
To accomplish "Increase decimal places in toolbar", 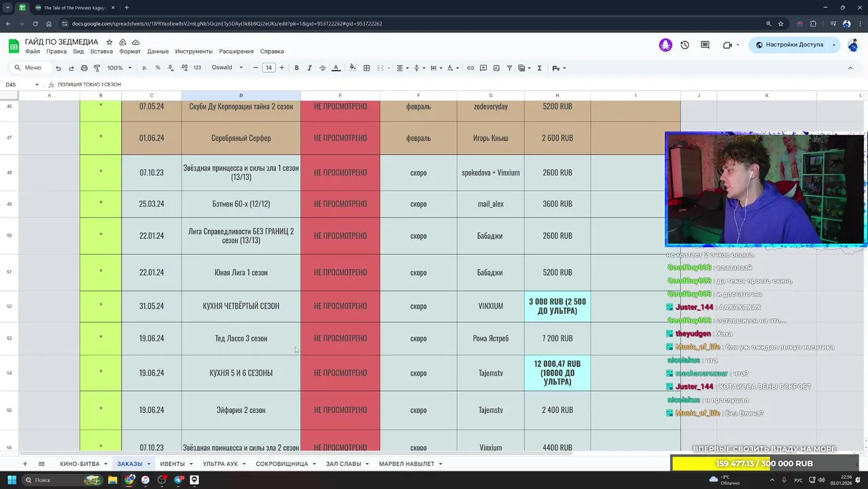I will [184, 68].
